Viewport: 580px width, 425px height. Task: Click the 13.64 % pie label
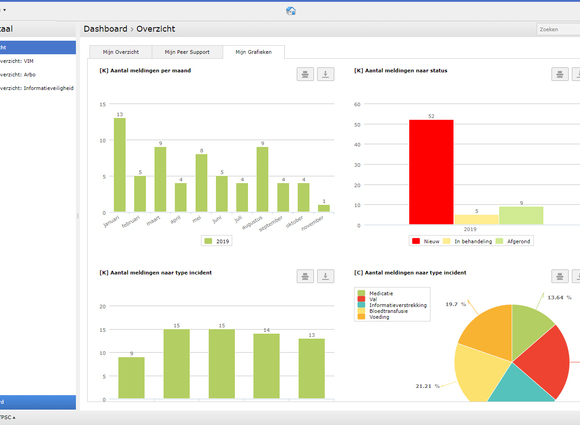559,297
